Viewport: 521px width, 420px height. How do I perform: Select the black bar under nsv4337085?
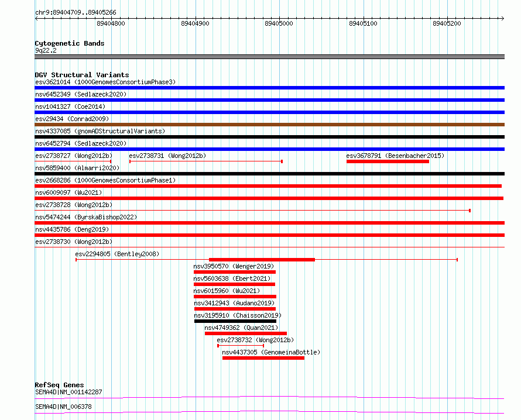click(x=269, y=137)
